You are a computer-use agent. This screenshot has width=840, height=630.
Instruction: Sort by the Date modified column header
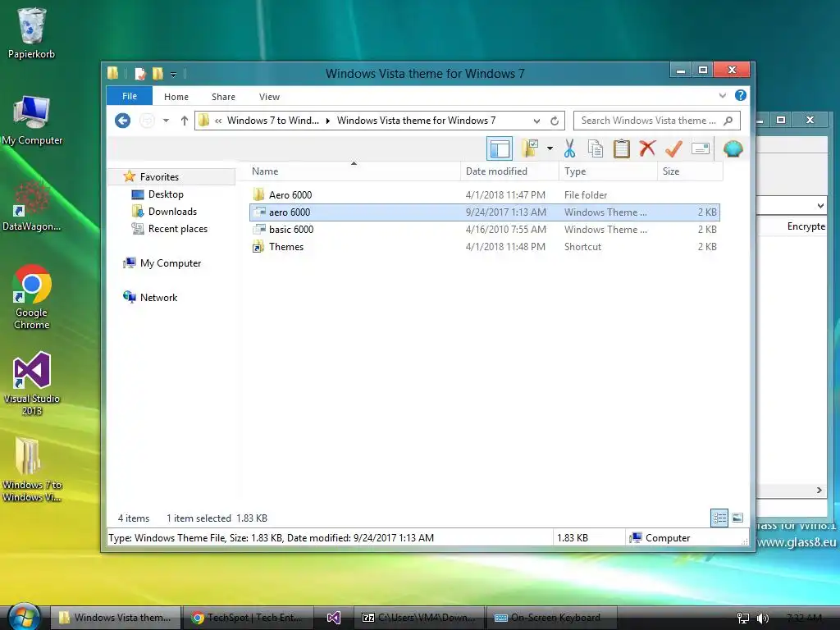509,171
